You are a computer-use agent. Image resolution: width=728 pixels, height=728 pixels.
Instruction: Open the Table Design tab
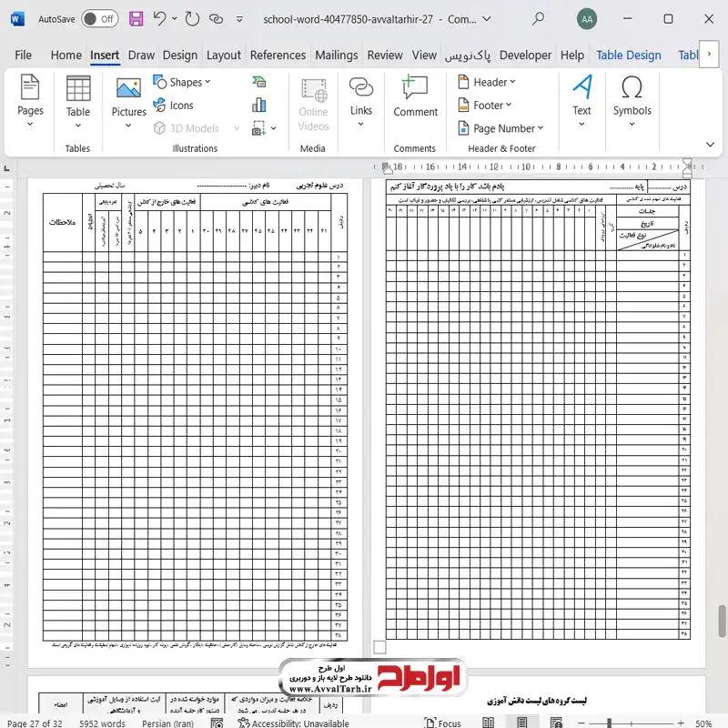click(x=628, y=56)
